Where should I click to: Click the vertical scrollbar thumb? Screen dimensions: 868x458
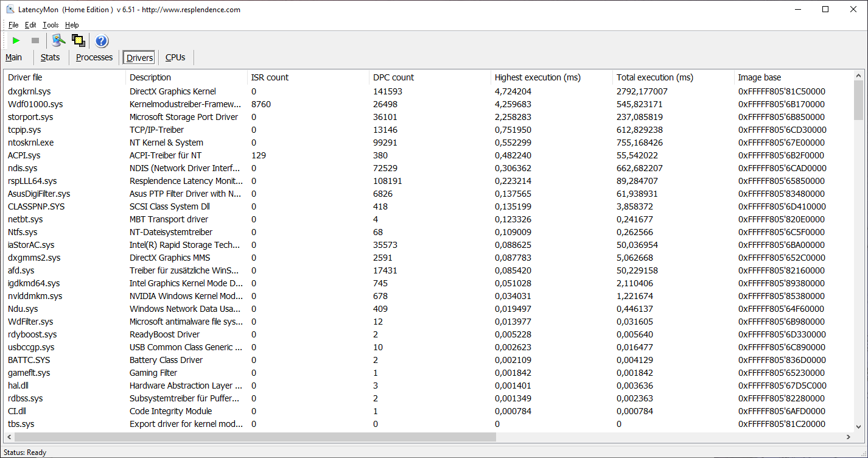[859, 100]
